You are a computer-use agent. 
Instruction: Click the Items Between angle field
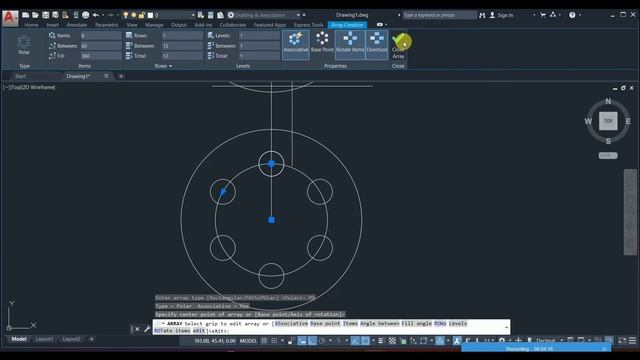[101, 46]
